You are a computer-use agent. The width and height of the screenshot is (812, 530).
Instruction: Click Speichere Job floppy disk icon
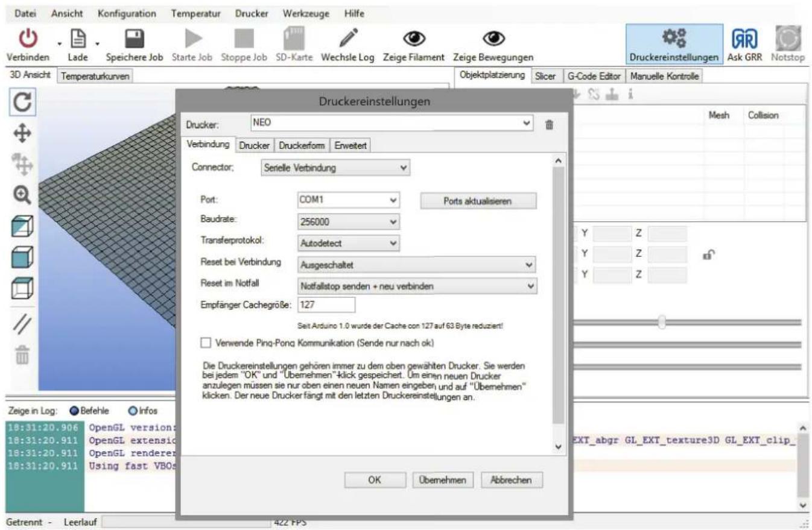coord(134,39)
